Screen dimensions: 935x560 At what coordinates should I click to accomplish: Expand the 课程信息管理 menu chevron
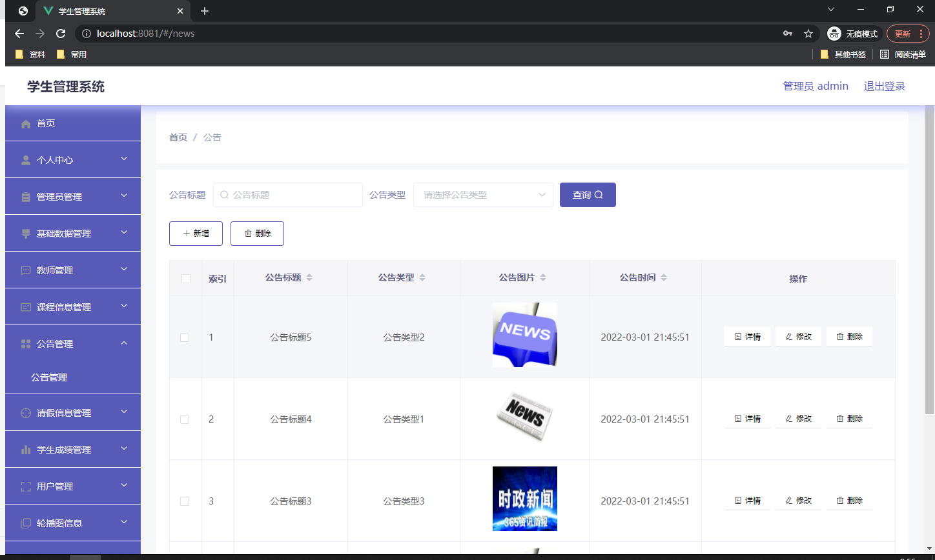pyautogui.click(x=125, y=306)
